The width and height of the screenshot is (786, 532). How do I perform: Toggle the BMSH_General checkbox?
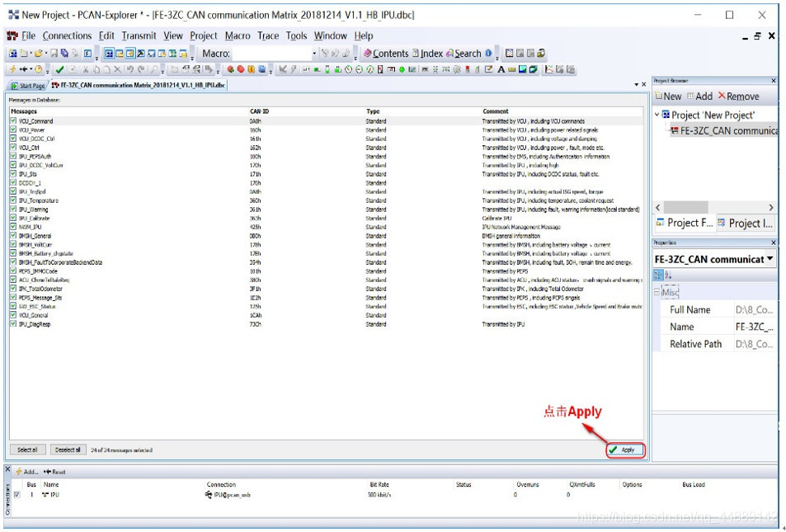(13, 236)
